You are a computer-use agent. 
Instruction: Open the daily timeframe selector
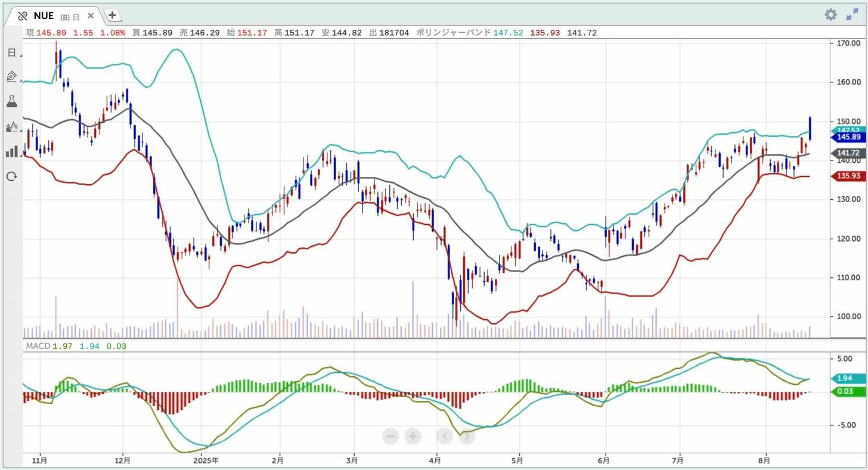[x=11, y=52]
